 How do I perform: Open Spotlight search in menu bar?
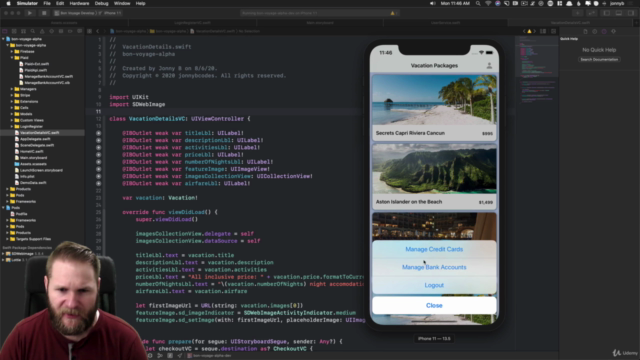point(478,3)
